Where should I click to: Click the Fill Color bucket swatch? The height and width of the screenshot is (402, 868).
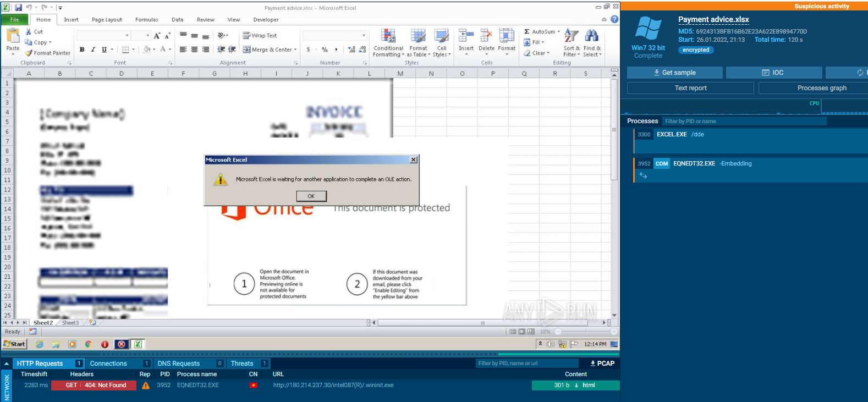point(146,49)
